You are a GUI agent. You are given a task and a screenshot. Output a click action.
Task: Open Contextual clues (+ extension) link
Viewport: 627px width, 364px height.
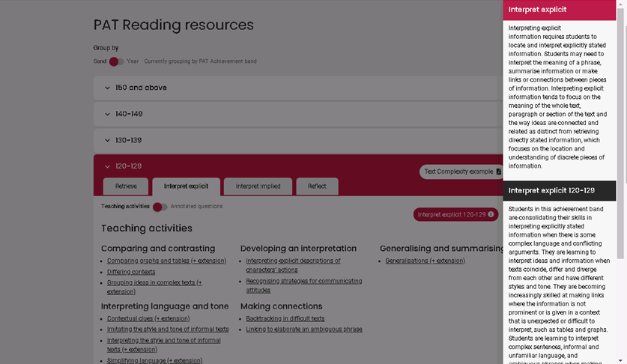point(148,319)
